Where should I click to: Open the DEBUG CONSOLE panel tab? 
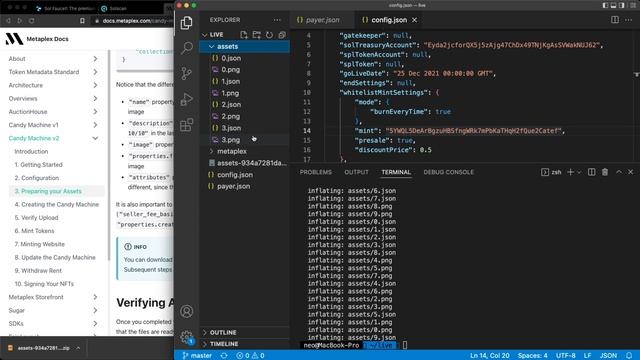449,172
